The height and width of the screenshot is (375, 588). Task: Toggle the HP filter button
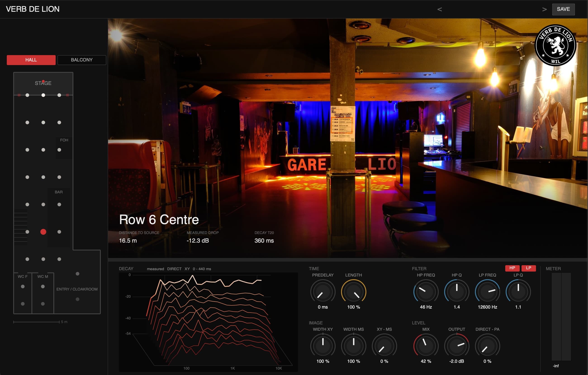point(512,268)
